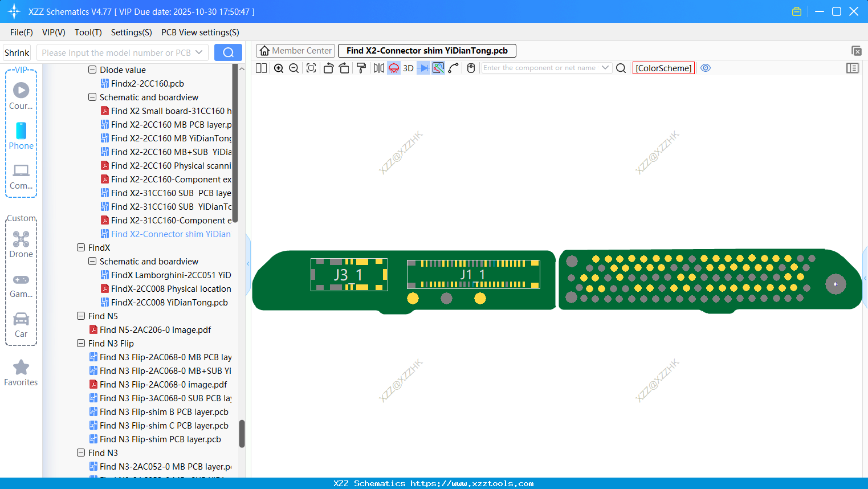Rotate the board clockwise
Screen dimensions: 868x489
tap(344, 68)
